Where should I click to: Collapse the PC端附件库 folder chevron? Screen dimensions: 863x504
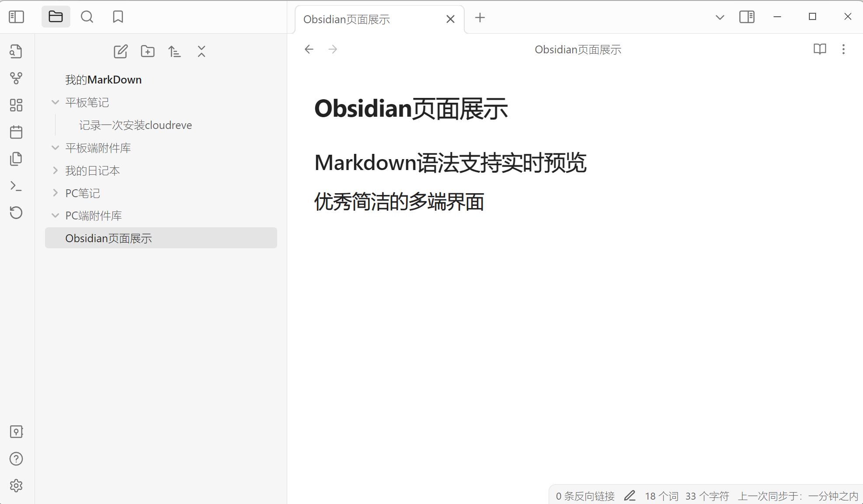tap(55, 216)
